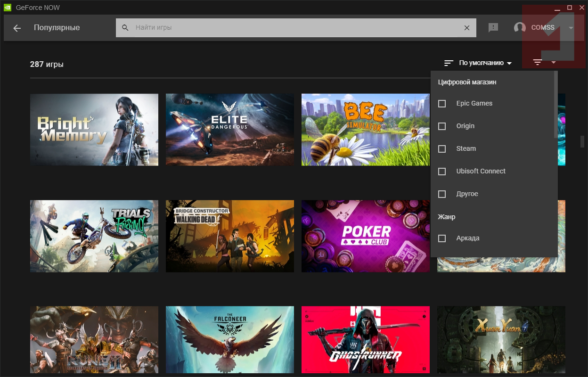
Task: Click the NVIDIA logo in title bar
Action: (8, 8)
